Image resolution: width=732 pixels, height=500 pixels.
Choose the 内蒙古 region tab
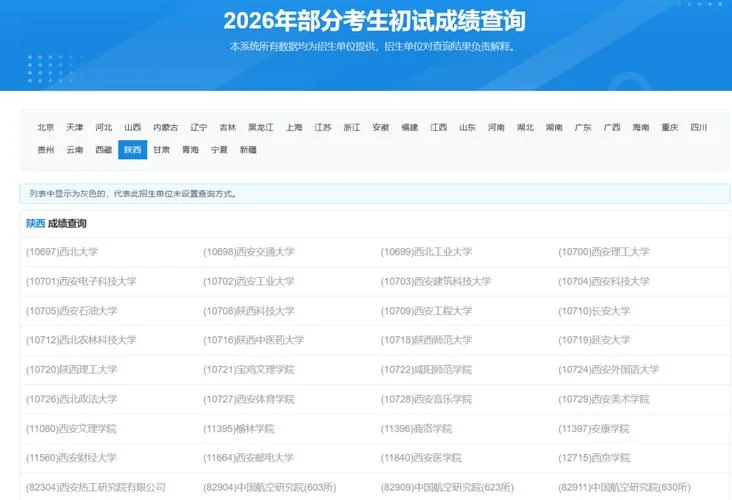166,127
